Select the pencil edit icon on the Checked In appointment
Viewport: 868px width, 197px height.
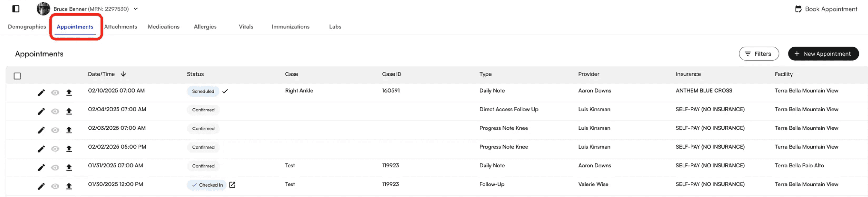coord(41,186)
